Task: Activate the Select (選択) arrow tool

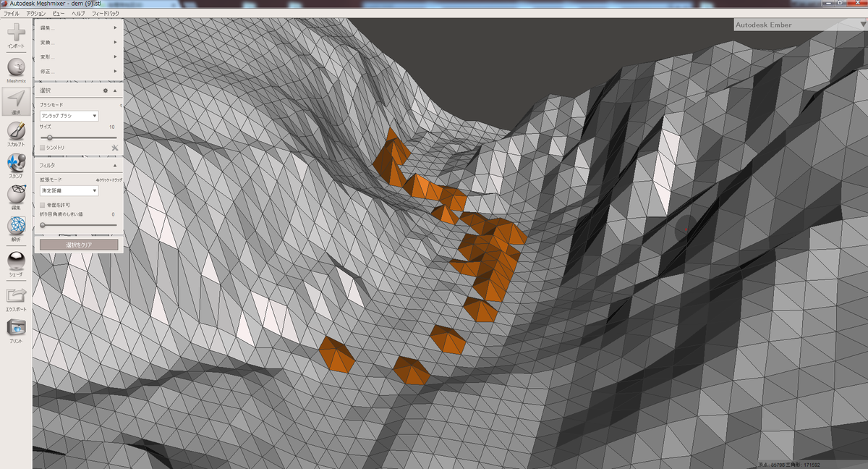Action: click(x=16, y=100)
